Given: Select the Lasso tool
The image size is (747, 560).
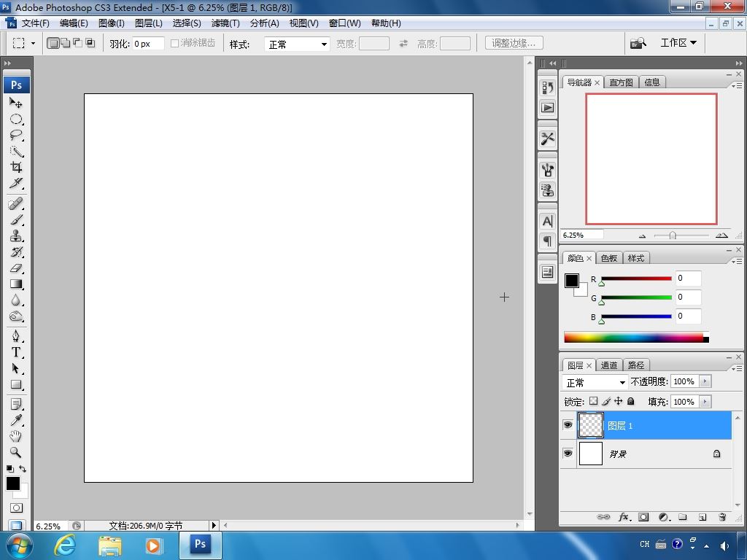Looking at the screenshot, I should pyautogui.click(x=15, y=136).
